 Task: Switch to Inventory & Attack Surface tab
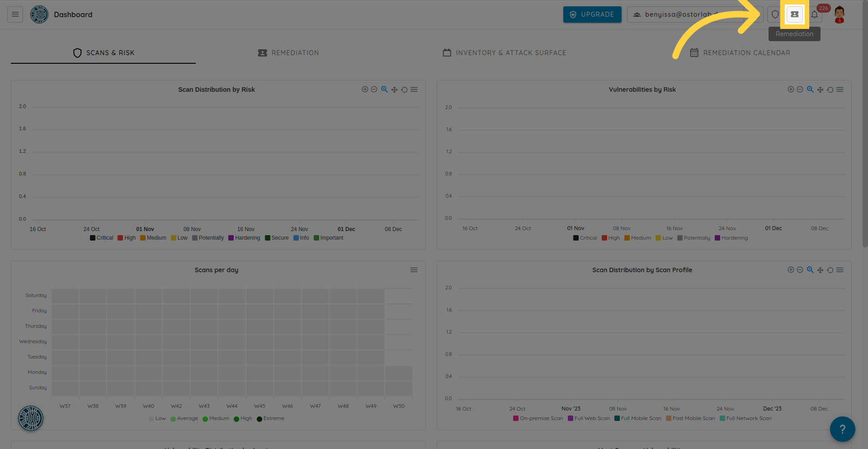[x=504, y=53]
